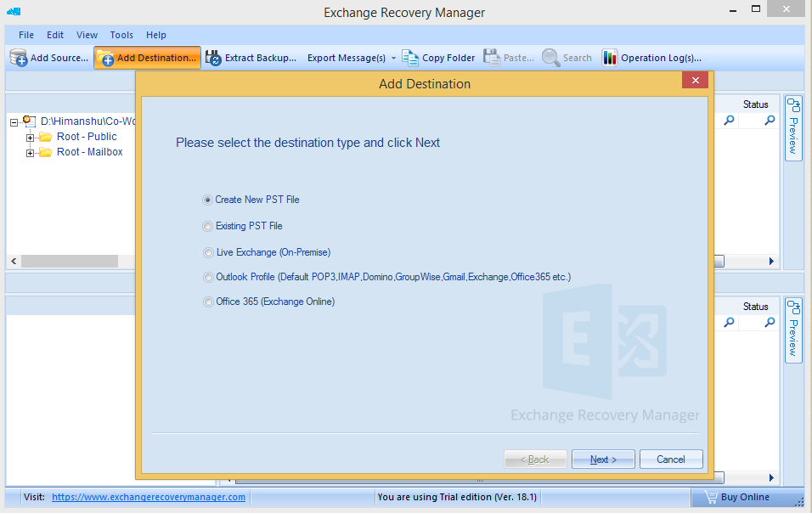
Task: Open the View menu
Action: coord(87,35)
